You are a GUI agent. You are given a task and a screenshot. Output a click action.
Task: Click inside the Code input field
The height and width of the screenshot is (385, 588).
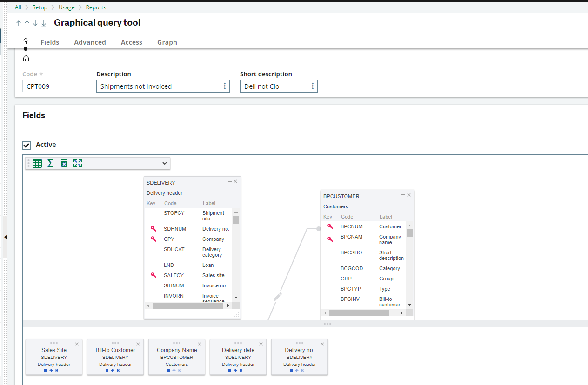pos(54,86)
